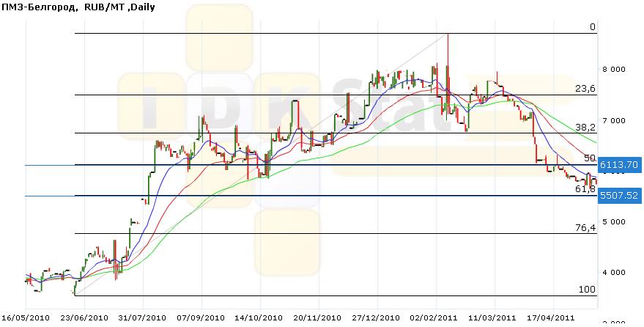
Task: Click the 4 000 price axis label
Action: click(x=614, y=272)
